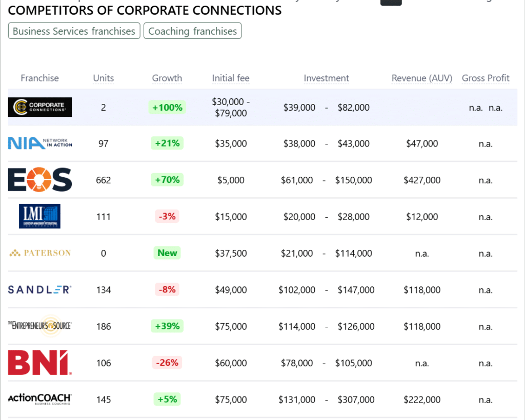Click the -3% growth badge
525x420 pixels.
point(167,216)
